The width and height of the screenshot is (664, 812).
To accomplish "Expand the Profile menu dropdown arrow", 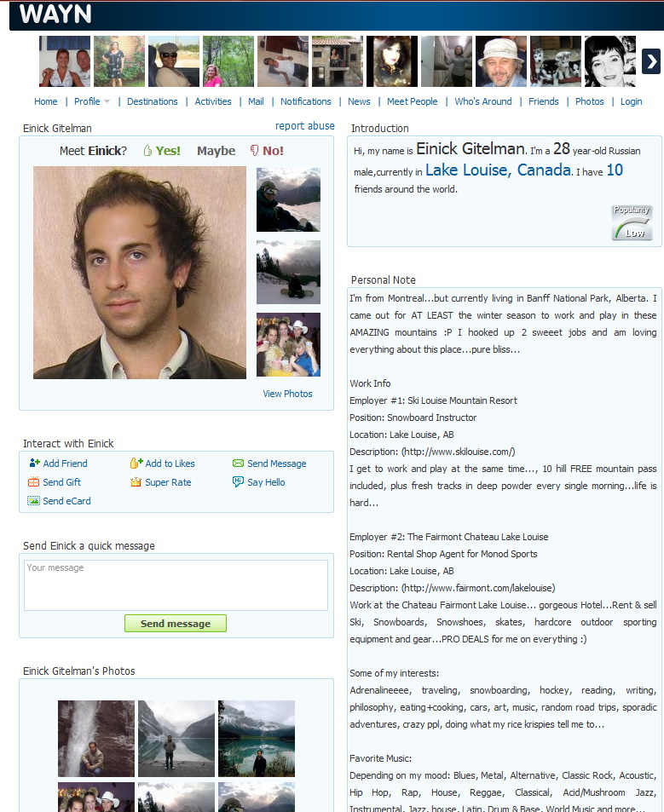I will [x=107, y=101].
